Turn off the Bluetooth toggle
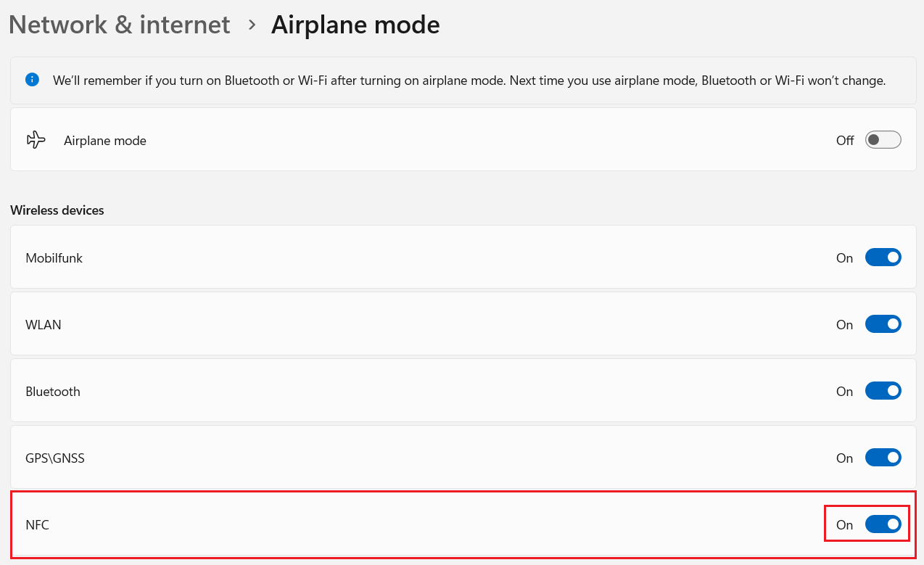The height and width of the screenshot is (565, 924). (883, 391)
